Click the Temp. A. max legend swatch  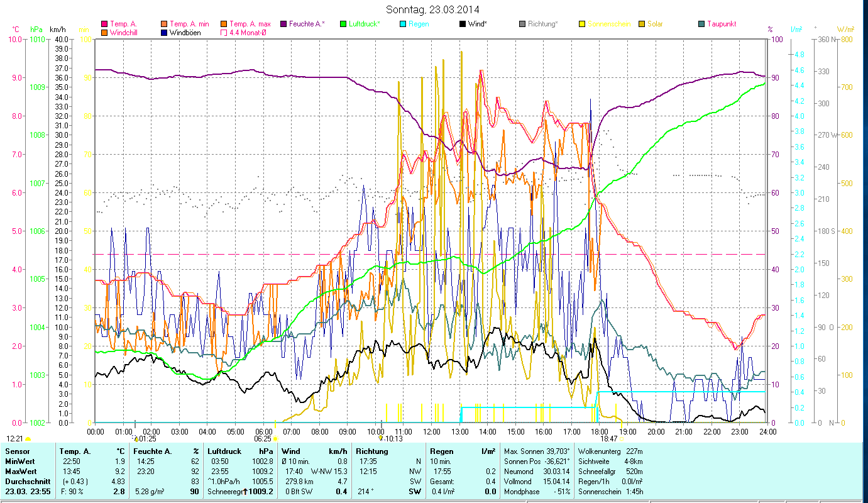pos(224,24)
